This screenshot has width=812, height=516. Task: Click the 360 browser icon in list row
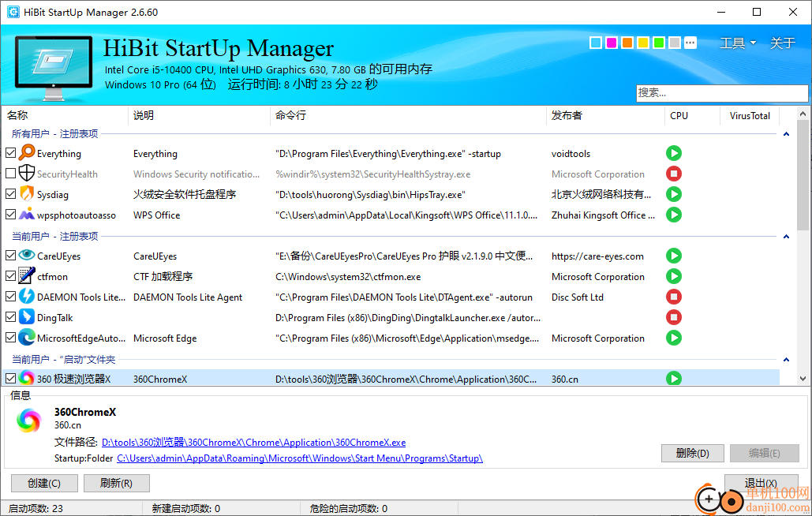pyautogui.click(x=26, y=379)
